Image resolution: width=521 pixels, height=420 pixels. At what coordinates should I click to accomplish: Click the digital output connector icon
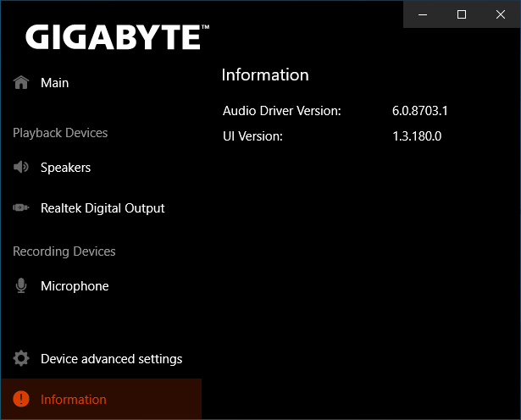[21, 207]
